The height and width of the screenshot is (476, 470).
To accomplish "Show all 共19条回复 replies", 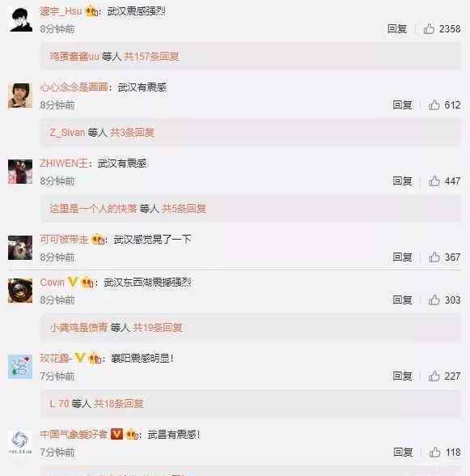I will pos(157,328).
